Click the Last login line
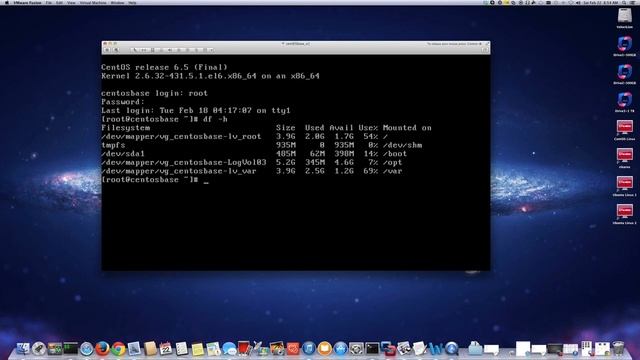The image size is (640, 360). point(196,111)
